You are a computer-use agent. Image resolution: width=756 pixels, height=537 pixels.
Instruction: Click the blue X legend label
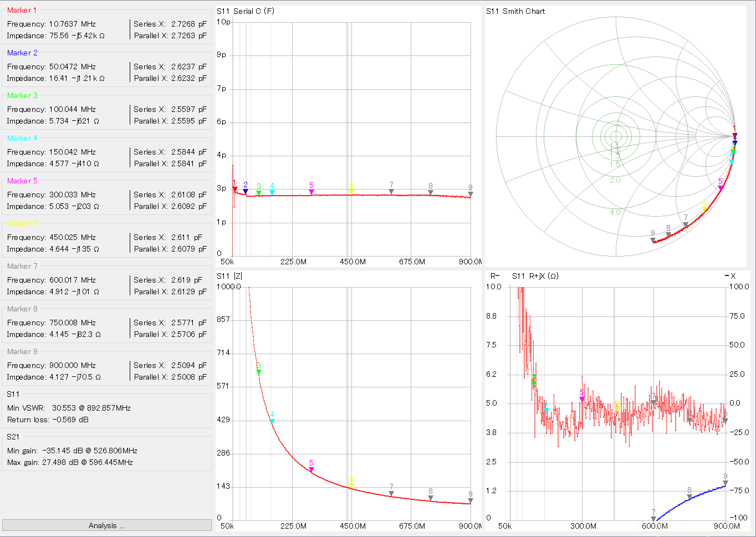tap(731, 276)
